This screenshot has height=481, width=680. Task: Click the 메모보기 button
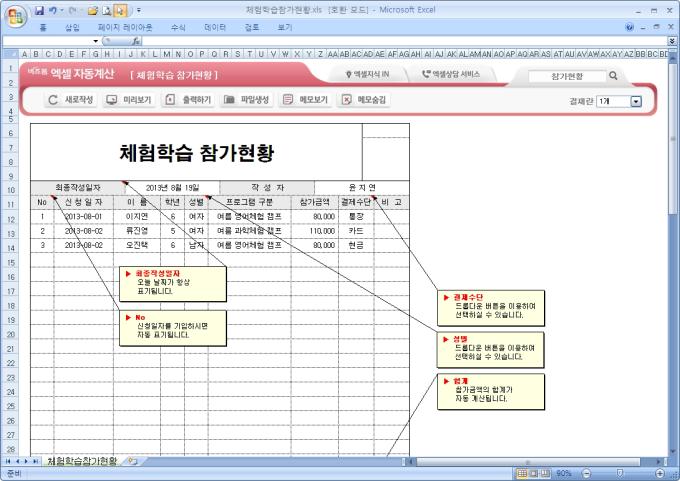[305, 100]
